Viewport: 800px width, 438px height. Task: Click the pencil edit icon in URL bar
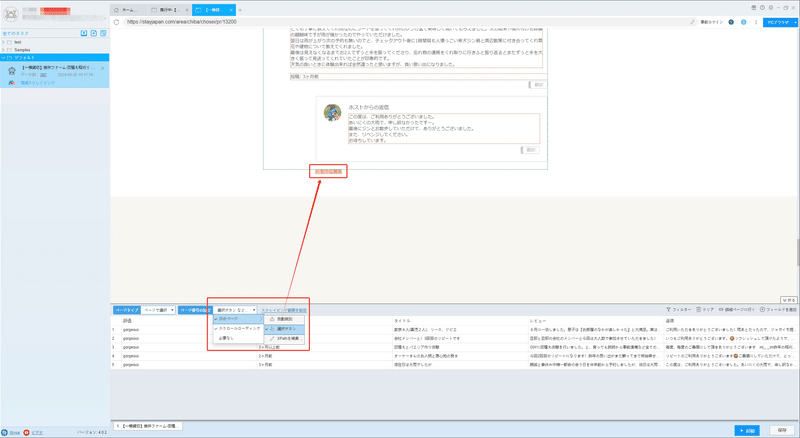[x=692, y=22]
